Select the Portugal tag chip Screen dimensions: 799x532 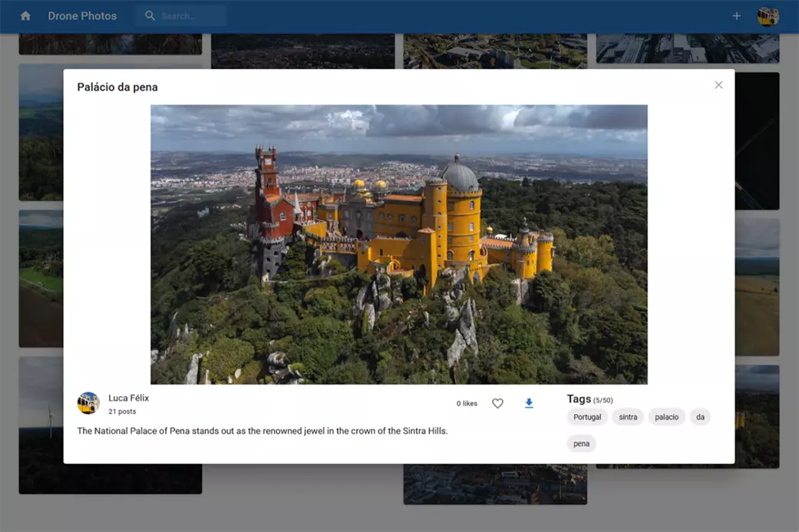click(587, 417)
